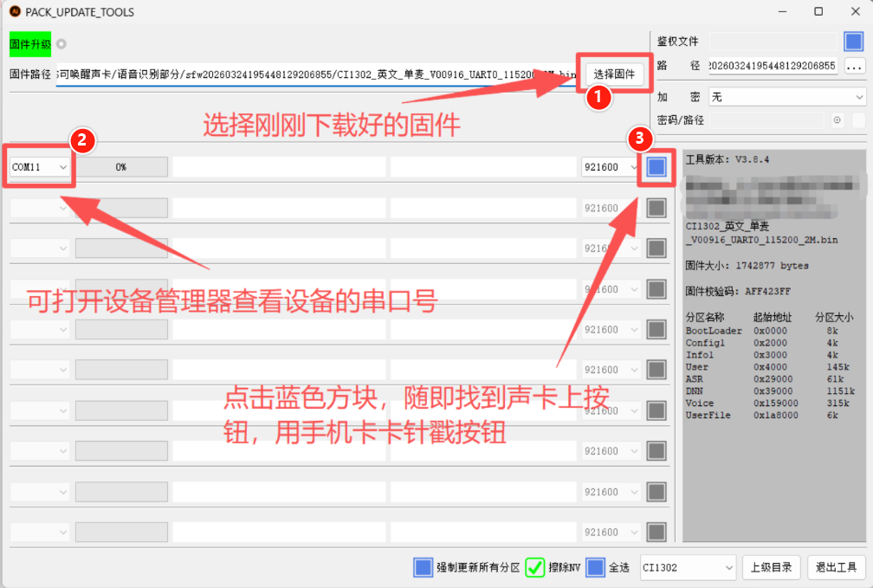873x588 pixels.
Task: Click the 分区名称 column header
Action: (x=705, y=318)
